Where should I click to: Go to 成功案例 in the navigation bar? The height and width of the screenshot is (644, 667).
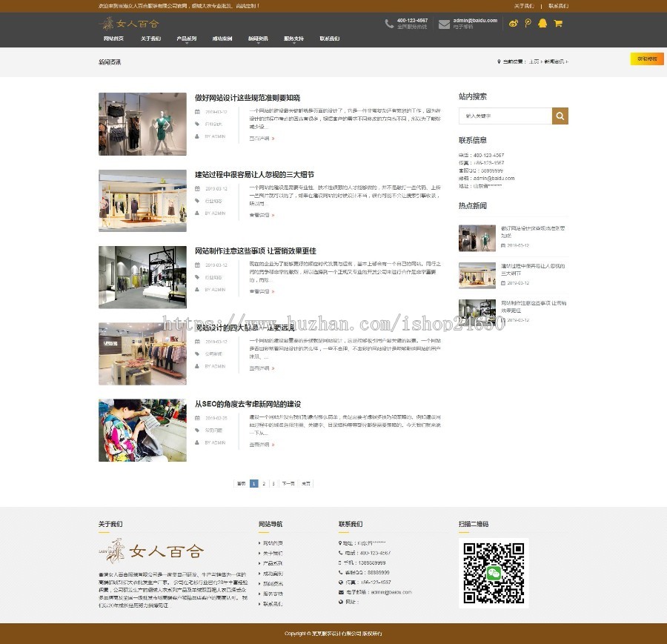(222, 39)
